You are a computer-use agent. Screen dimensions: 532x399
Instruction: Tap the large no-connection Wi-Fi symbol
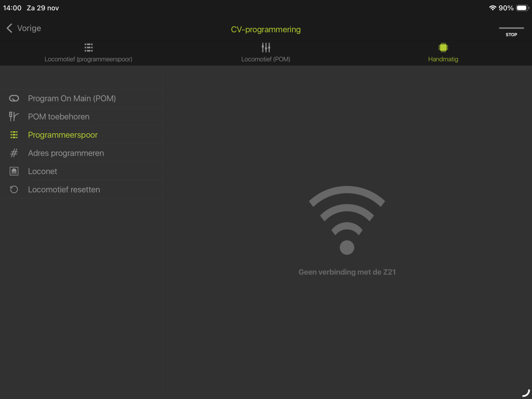pos(347,220)
